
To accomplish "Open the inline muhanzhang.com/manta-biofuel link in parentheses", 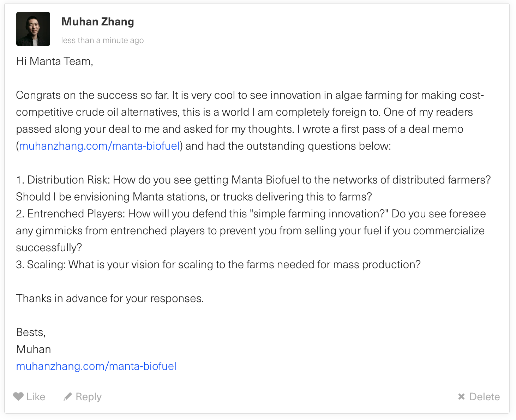I will [100, 146].
